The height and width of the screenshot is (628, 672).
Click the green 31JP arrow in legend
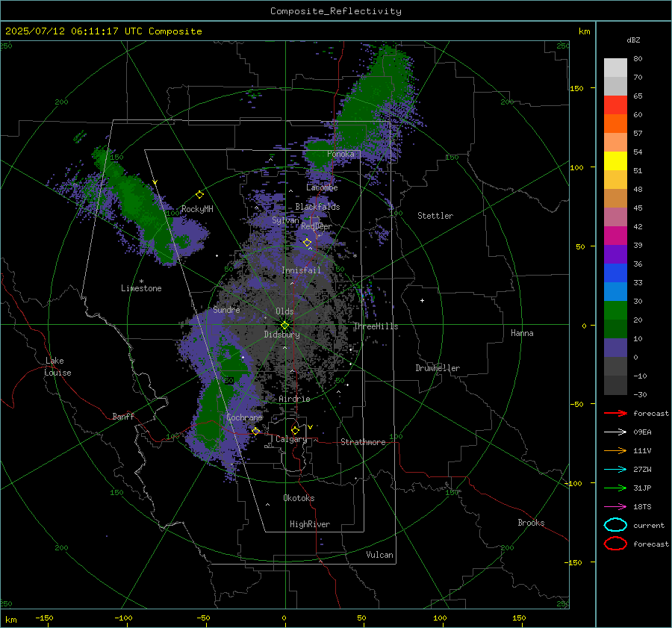615,488
